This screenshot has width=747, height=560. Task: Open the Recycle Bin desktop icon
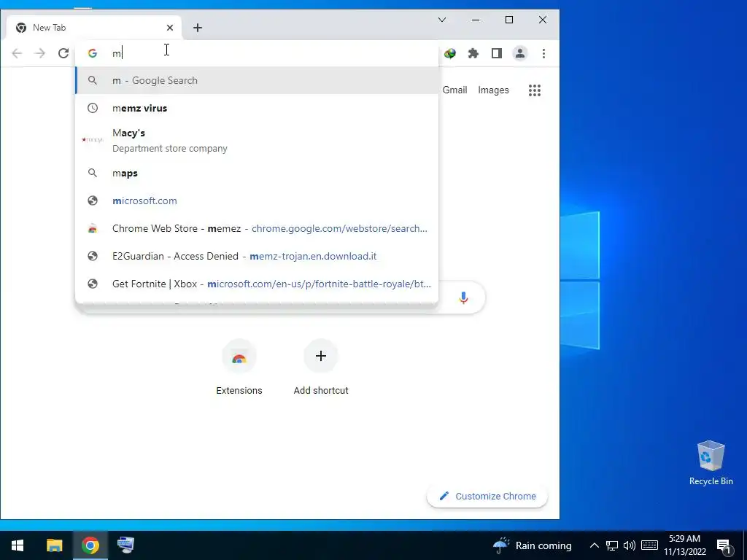pos(711,463)
